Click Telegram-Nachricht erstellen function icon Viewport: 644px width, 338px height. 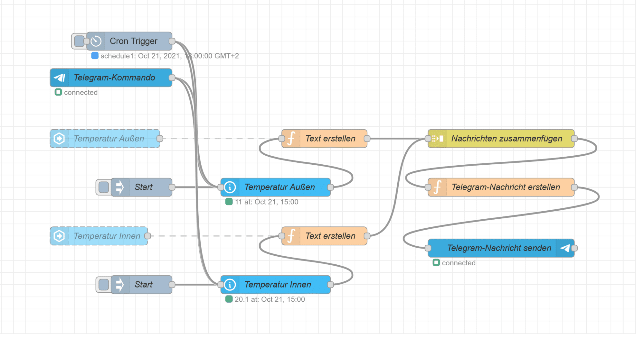(437, 187)
